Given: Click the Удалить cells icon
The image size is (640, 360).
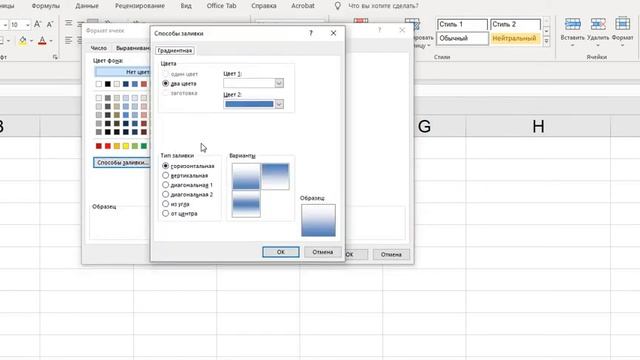Looking at the screenshot, I should click(x=598, y=24).
